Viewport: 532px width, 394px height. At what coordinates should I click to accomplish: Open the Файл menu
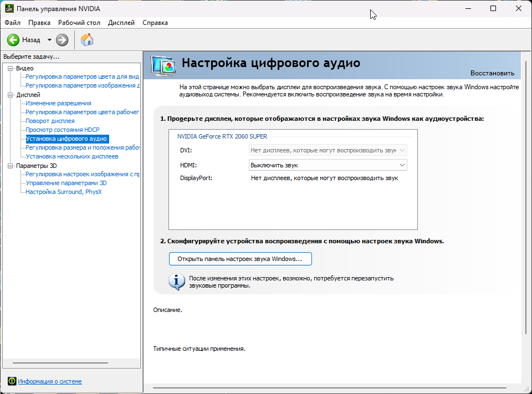tap(12, 23)
